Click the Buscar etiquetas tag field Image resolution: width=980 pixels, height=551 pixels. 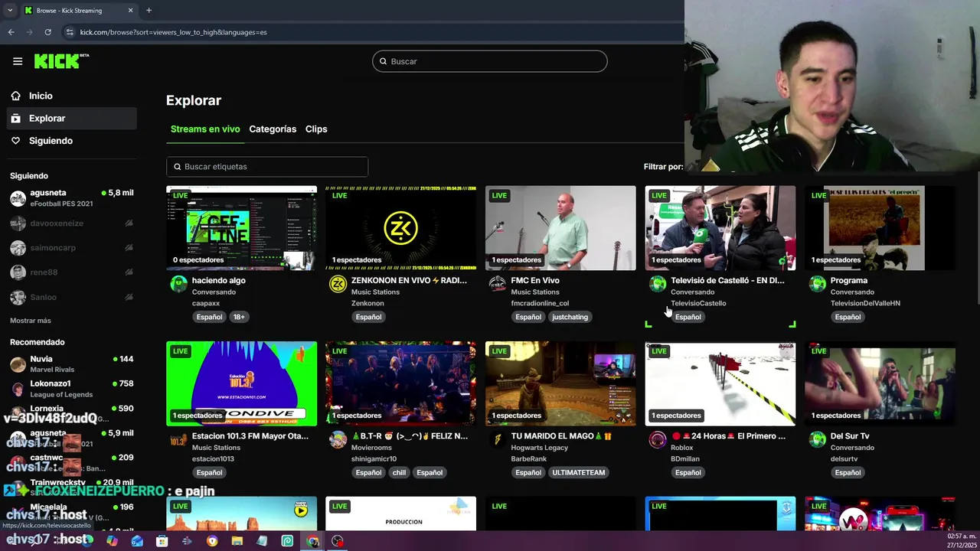click(x=267, y=167)
